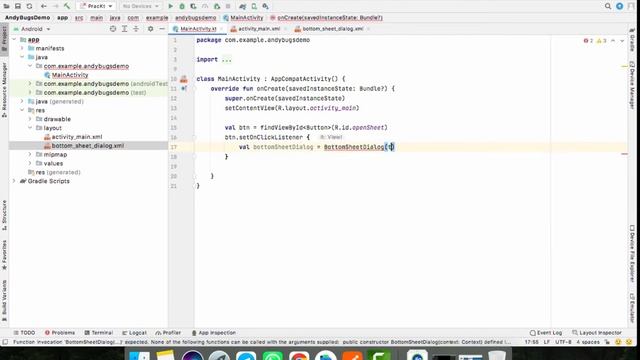Expand the mipmap folder
The width and height of the screenshot is (640, 360).
(30, 155)
